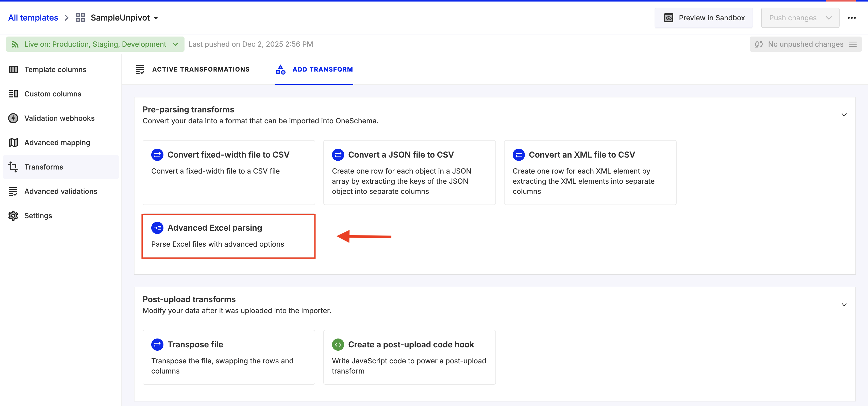This screenshot has width=868, height=406.
Task: Click Preview in Sandbox button
Action: click(704, 18)
